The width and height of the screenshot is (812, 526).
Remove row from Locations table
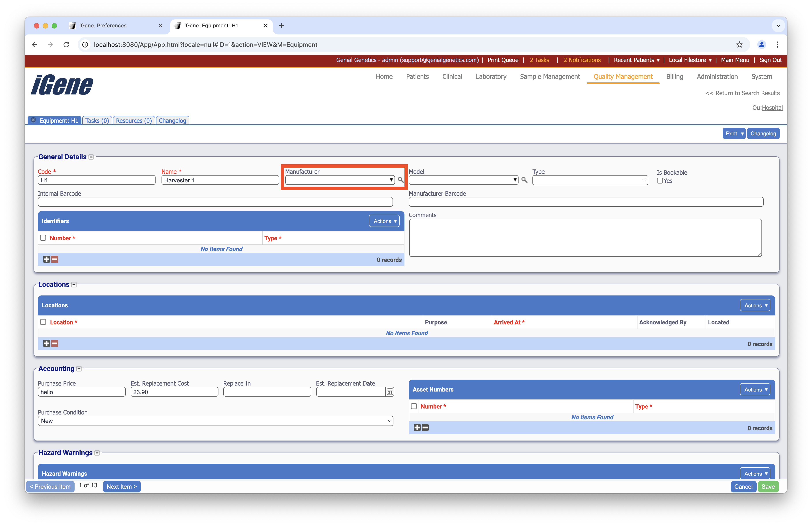[x=55, y=343]
